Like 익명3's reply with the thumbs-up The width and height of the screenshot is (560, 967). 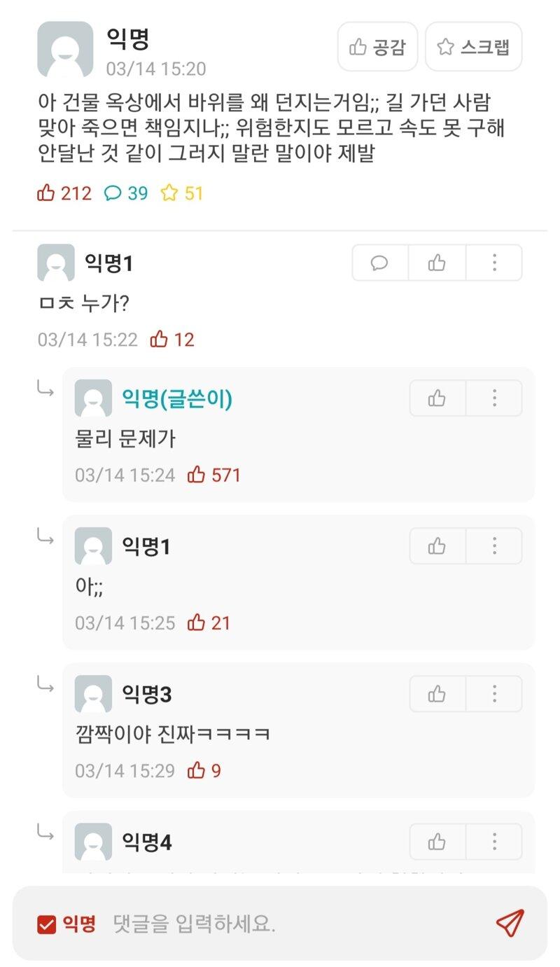click(x=437, y=694)
